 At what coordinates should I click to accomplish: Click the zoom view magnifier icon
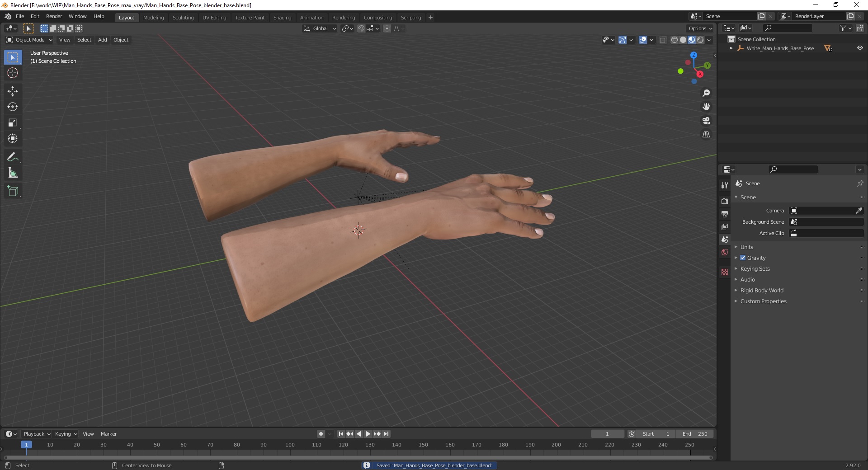click(706, 93)
